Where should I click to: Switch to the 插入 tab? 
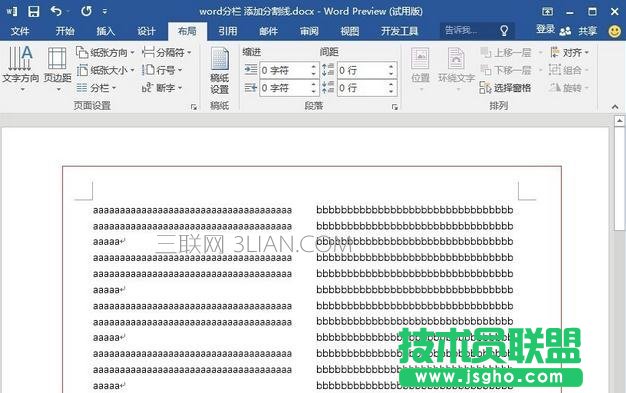(106, 31)
